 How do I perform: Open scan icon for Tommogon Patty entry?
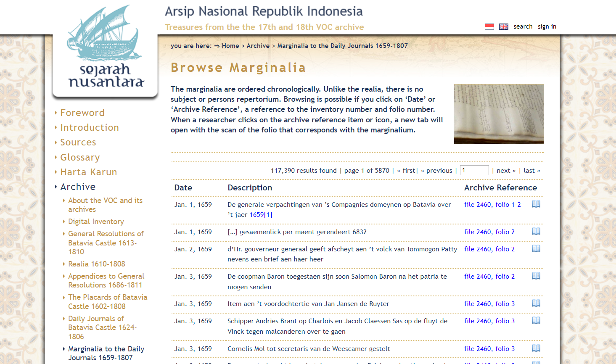click(x=536, y=248)
